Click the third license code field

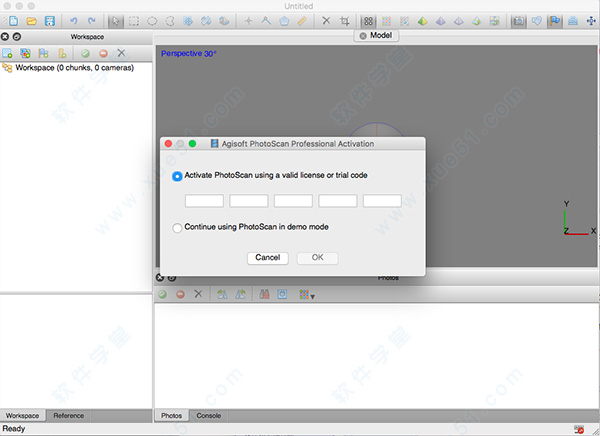(293, 201)
